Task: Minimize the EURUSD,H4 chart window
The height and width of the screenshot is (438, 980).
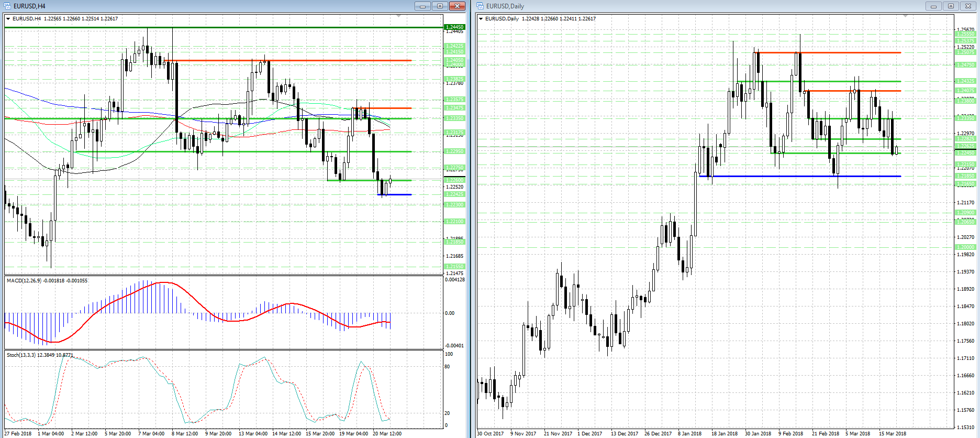Action: pos(422,6)
